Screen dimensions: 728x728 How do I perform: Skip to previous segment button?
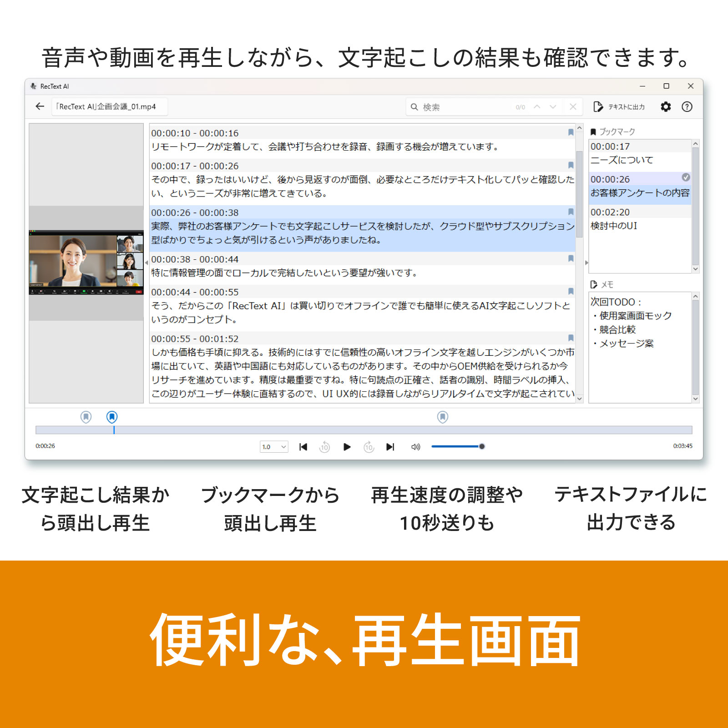click(303, 447)
